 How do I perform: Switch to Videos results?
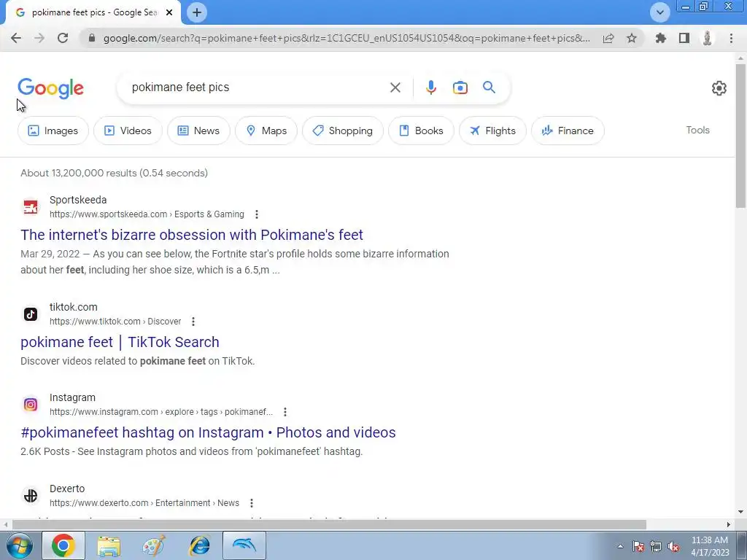128,131
